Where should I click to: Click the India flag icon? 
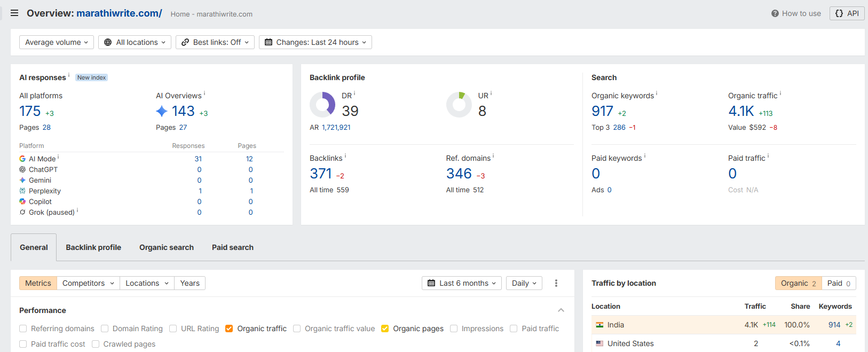(599, 325)
